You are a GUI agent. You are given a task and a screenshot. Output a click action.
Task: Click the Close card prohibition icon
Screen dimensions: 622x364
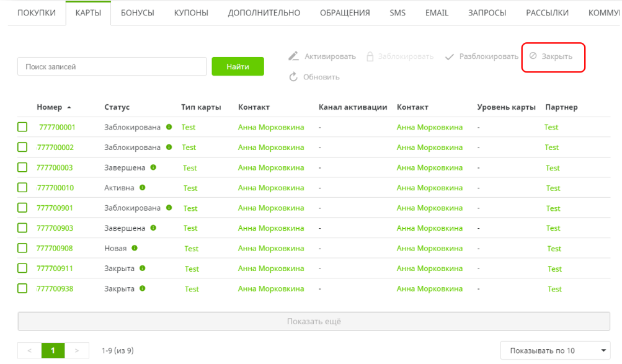pos(533,56)
